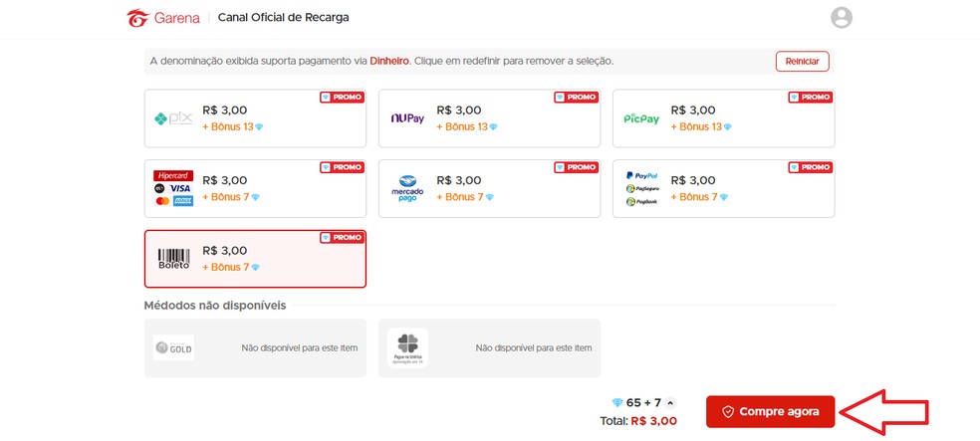Click the PicPay logo icon
Screen dimensions: 980x441
641,118
